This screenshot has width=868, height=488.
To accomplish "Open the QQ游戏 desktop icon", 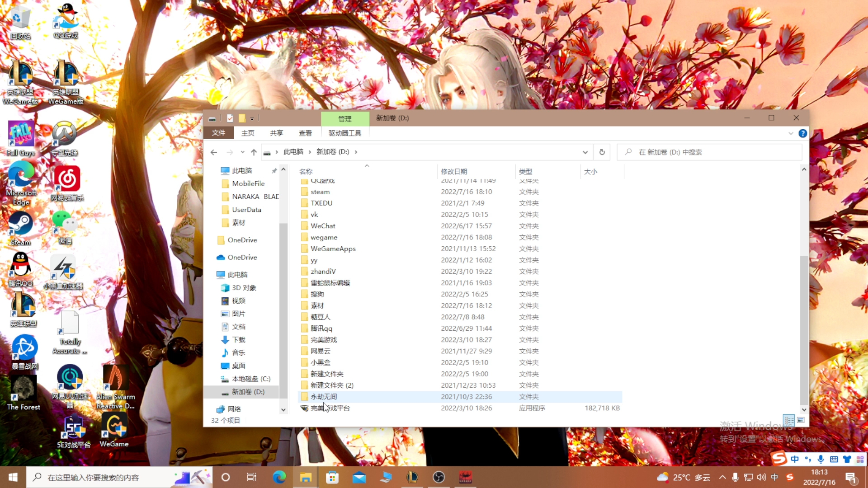I will tap(66, 21).
